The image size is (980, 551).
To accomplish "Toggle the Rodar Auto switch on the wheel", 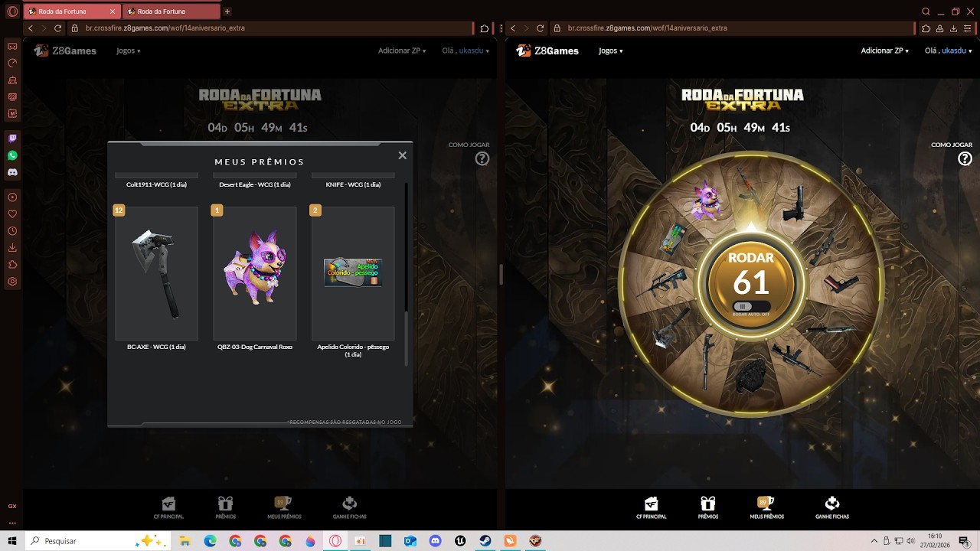I will [x=750, y=307].
